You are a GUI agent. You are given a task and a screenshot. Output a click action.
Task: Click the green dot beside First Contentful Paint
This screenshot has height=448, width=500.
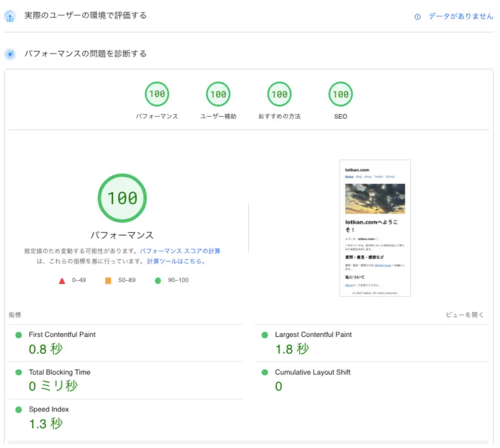pyautogui.click(x=19, y=335)
